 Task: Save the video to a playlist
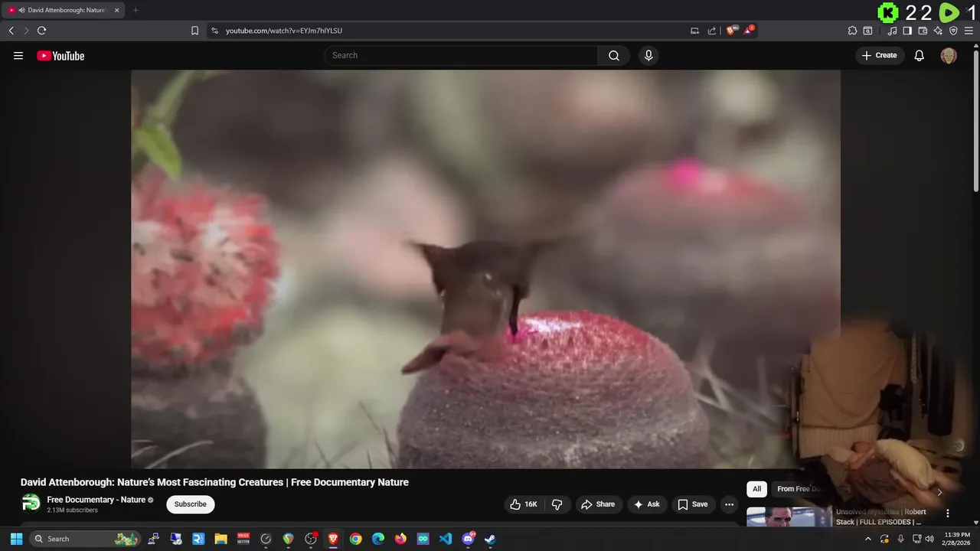point(693,504)
